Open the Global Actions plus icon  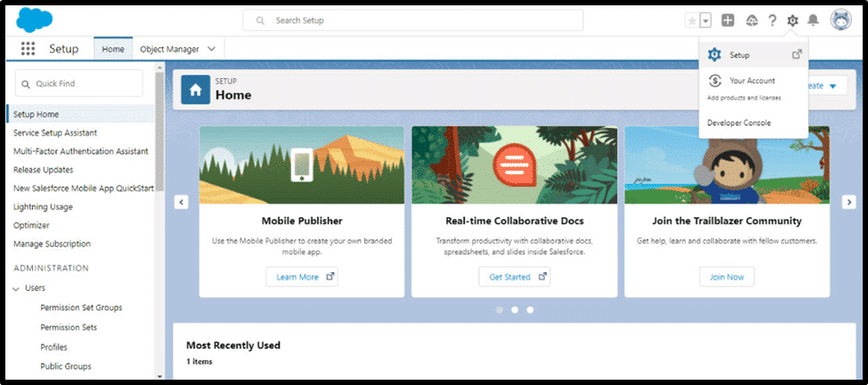pyautogui.click(x=727, y=20)
